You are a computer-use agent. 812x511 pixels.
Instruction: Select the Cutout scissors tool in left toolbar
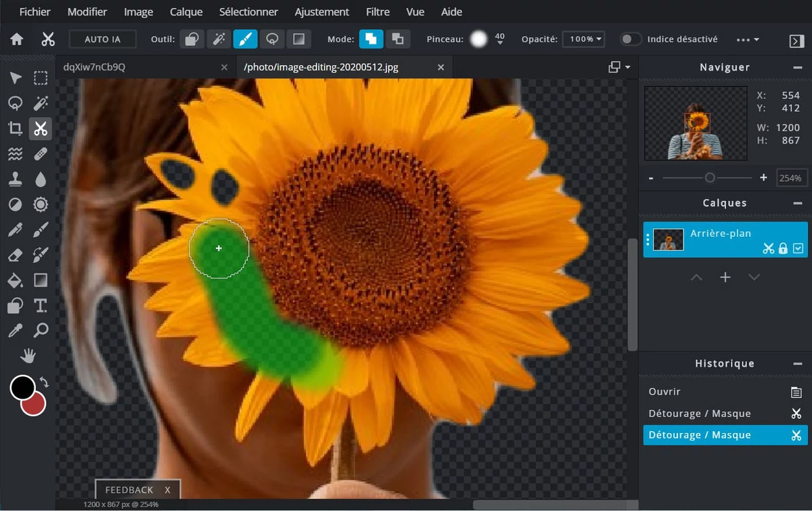[x=41, y=129]
